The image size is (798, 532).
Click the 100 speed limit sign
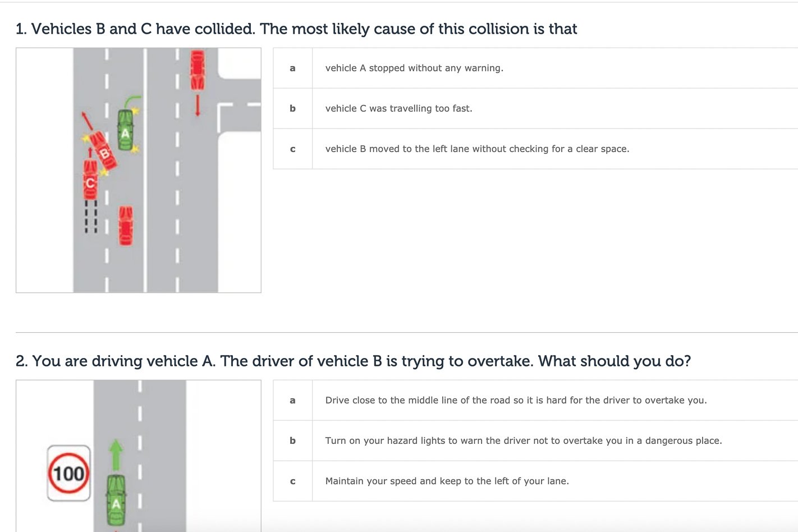pyautogui.click(x=68, y=473)
